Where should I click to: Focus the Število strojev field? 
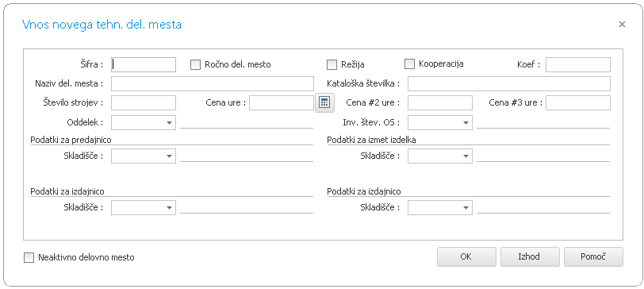pyautogui.click(x=144, y=102)
